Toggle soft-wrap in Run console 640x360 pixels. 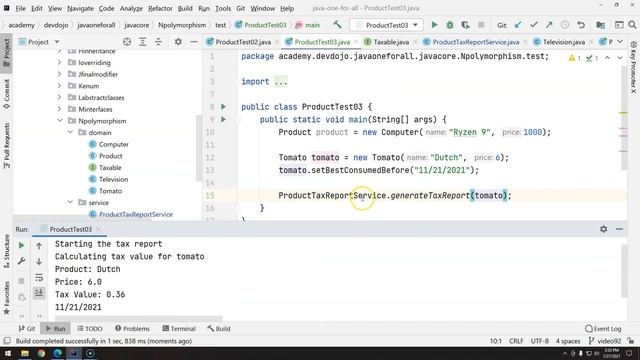pos(39,277)
